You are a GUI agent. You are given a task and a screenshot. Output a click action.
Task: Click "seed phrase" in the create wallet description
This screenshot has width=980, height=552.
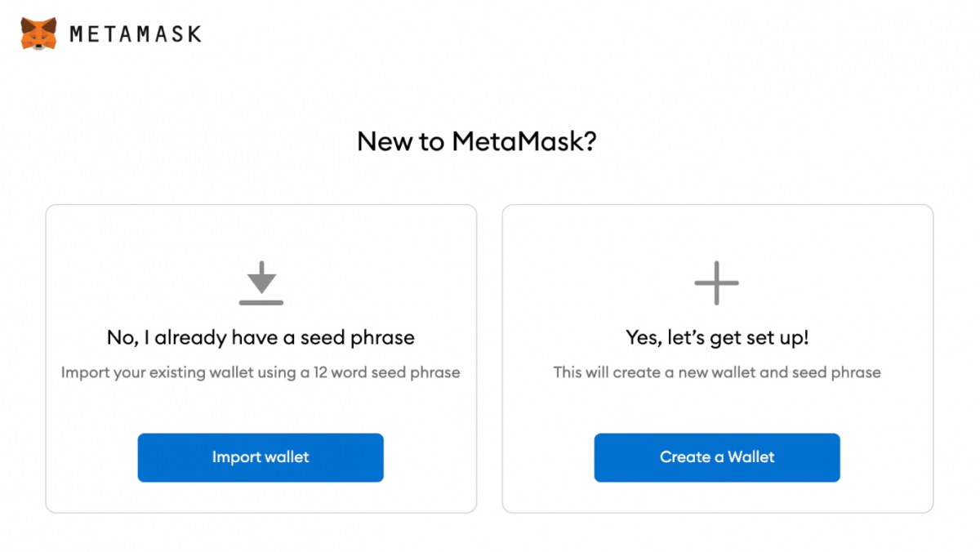[840, 372]
